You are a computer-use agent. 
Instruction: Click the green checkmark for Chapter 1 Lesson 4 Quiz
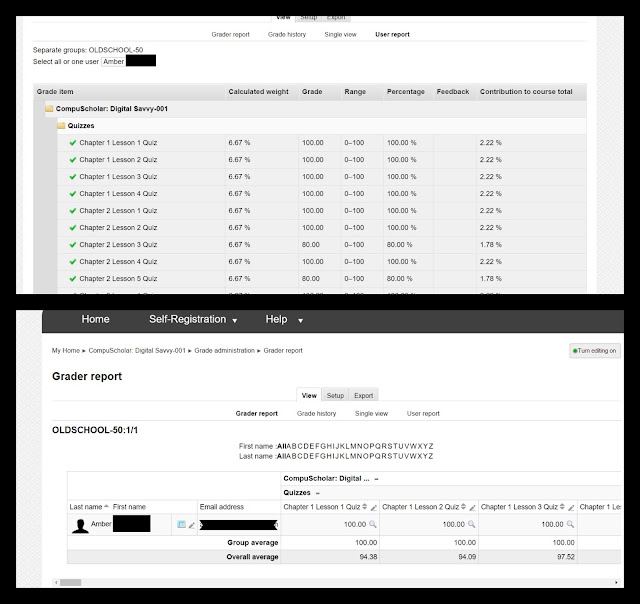[73, 194]
